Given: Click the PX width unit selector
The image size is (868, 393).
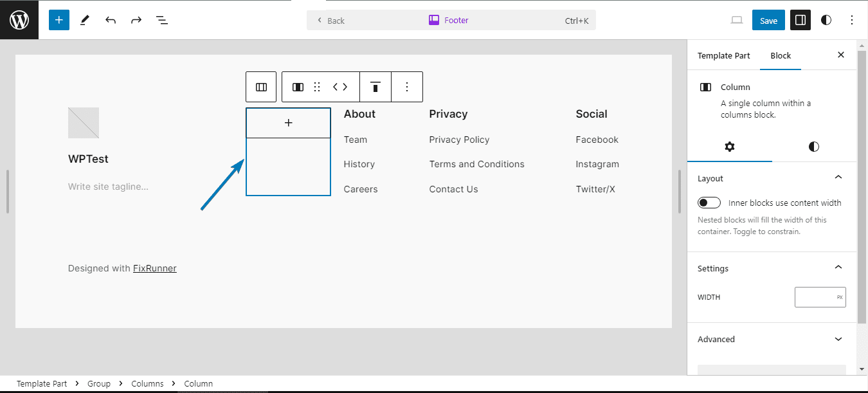Looking at the screenshot, I should tap(840, 297).
